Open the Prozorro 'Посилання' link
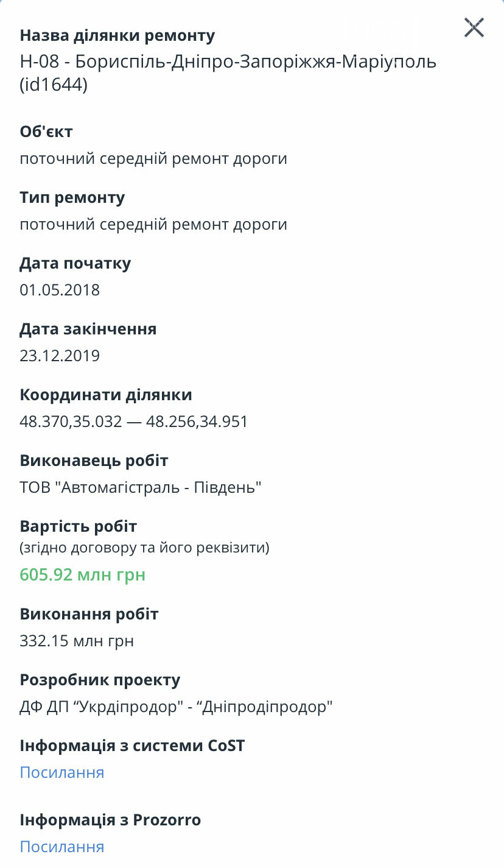 (62, 847)
